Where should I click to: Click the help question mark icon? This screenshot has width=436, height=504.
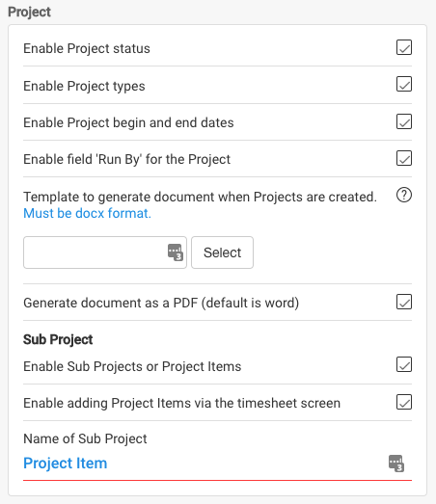[404, 195]
